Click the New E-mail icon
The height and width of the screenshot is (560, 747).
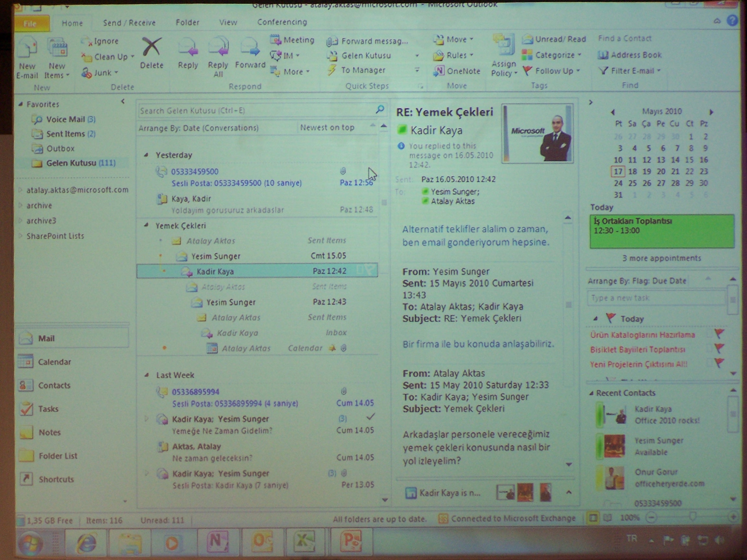pyautogui.click(x=27, y=48)
